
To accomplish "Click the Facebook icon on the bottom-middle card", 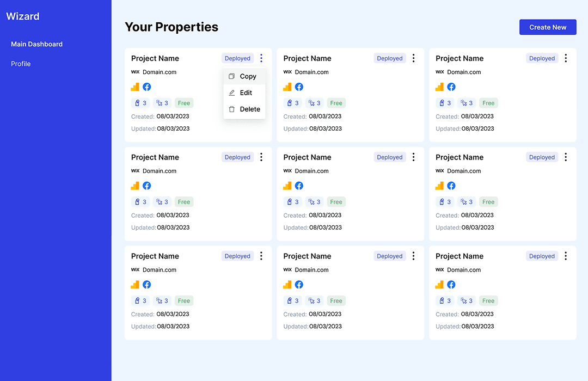I will 299,285.
